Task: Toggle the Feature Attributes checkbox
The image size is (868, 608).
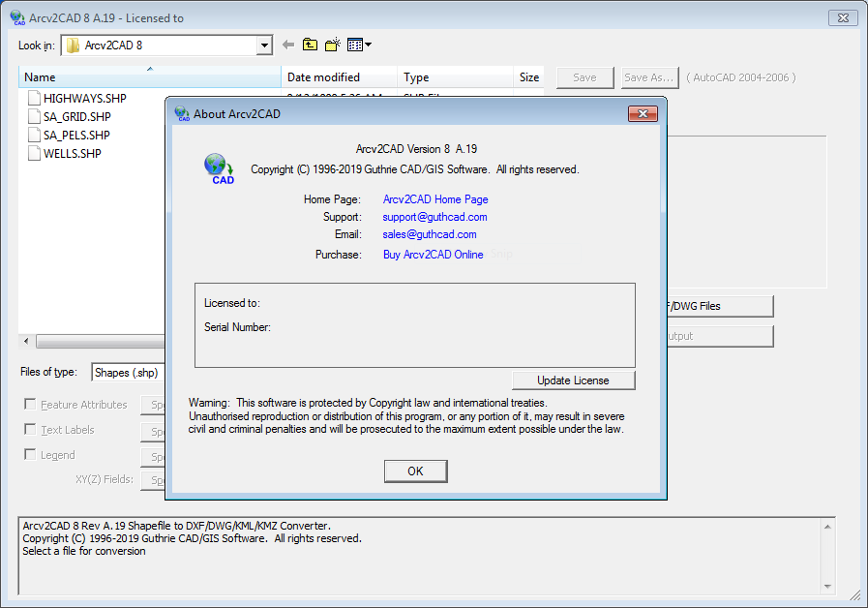Action: [30, 405]
